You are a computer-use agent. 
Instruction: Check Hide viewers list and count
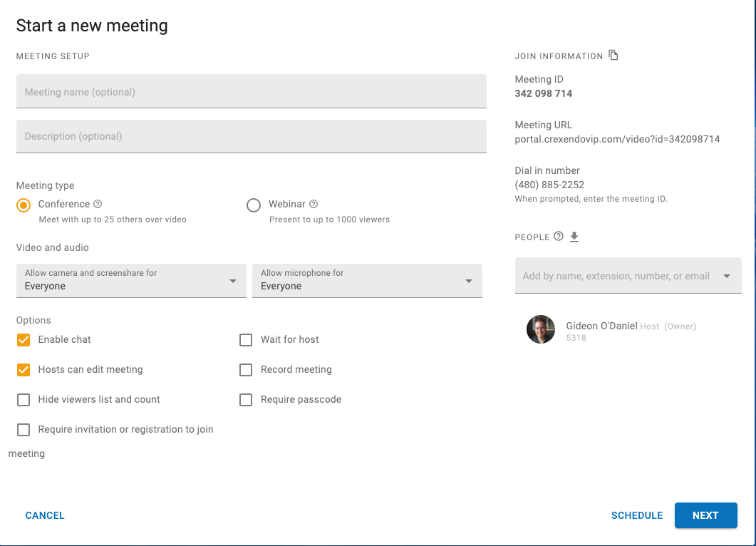23,400
